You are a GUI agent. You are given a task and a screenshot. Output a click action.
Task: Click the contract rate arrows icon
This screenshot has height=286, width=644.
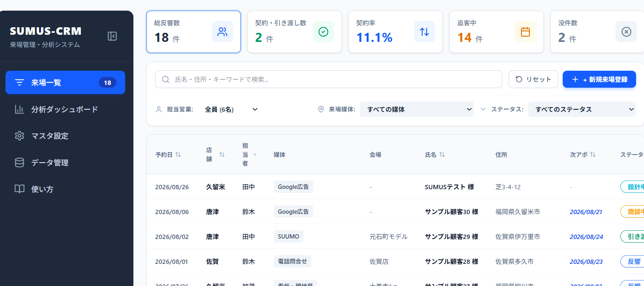coord(425,32)
